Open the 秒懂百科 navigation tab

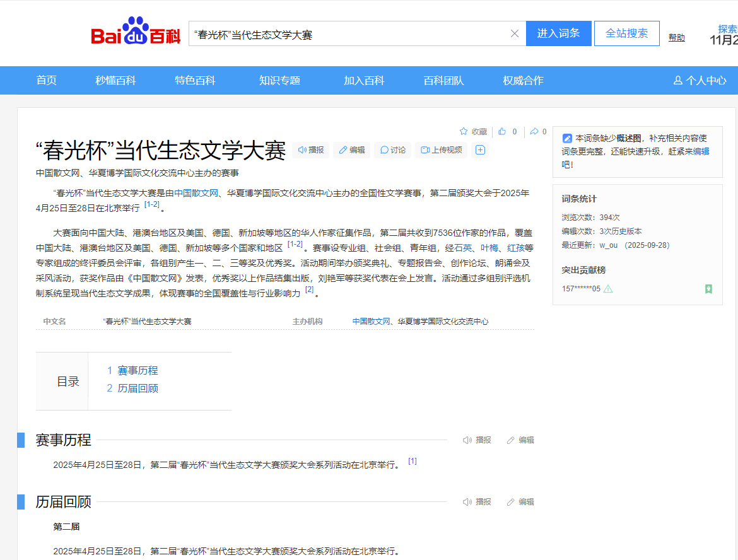point(115,81)
